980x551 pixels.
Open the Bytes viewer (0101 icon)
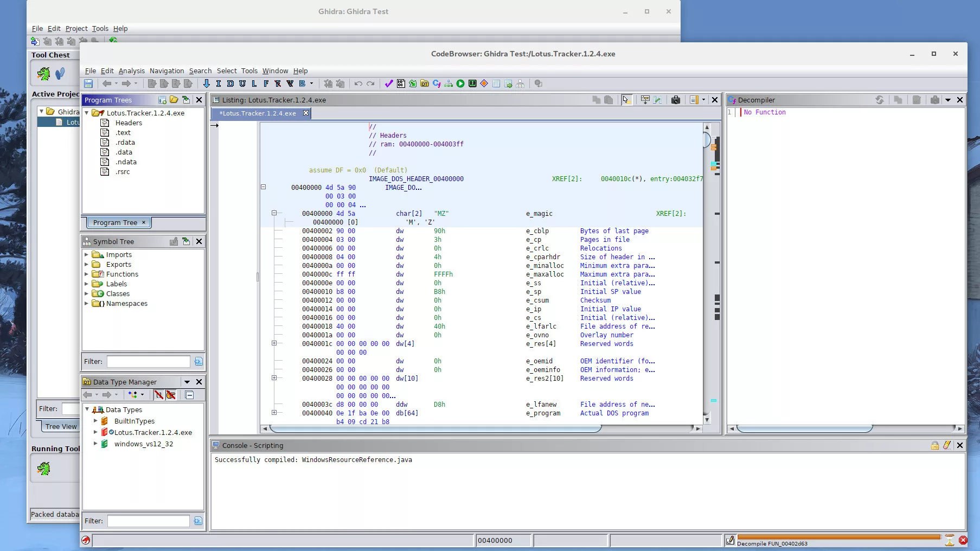coord(401,84)
